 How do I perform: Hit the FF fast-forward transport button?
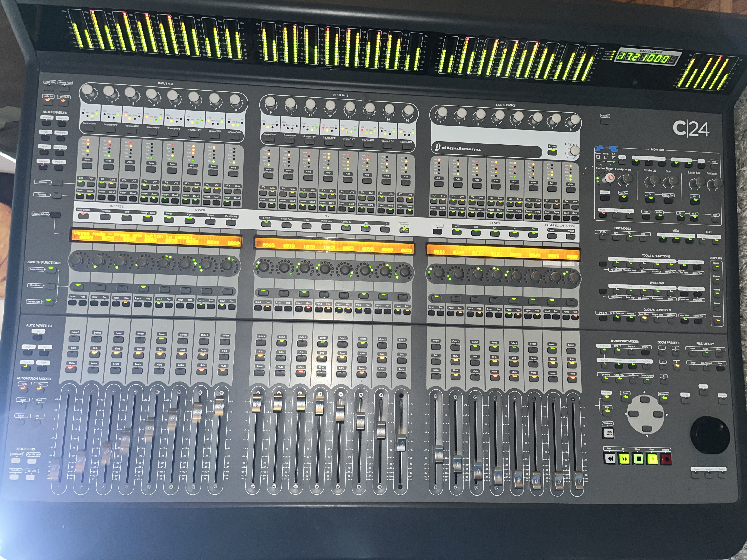pos(624,459)
